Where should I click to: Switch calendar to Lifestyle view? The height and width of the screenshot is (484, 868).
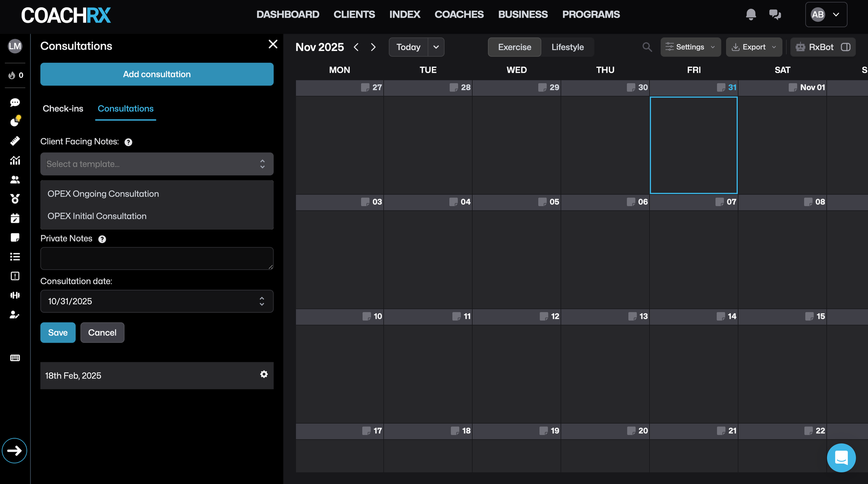click(567, 47)
